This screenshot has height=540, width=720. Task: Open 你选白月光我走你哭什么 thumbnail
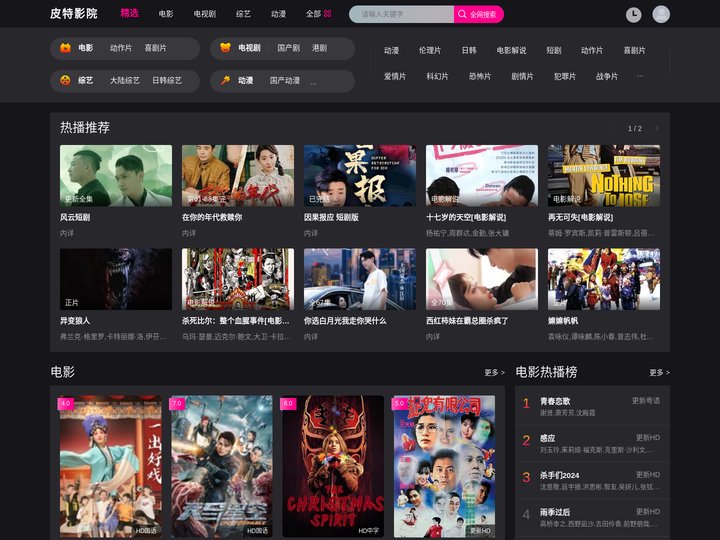[360, 279]
